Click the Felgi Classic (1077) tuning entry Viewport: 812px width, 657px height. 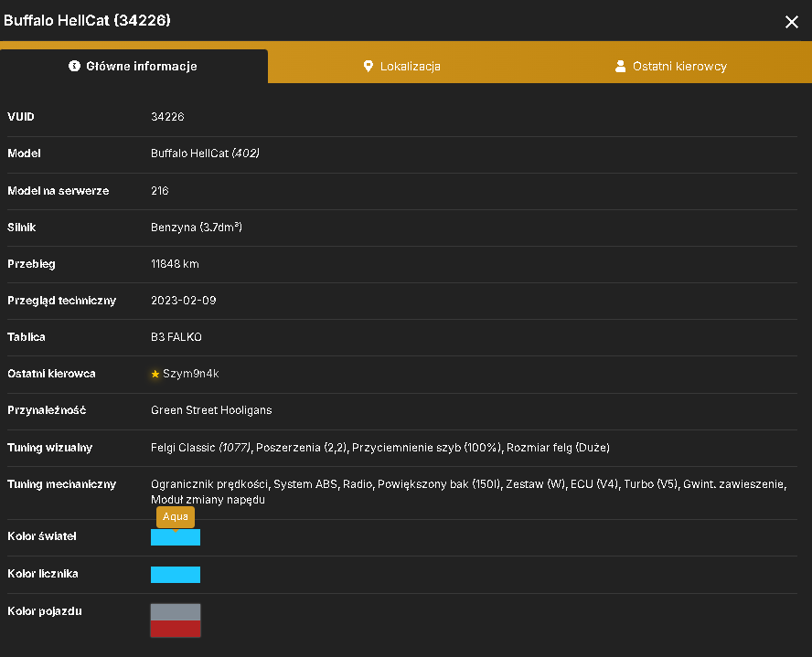coord(200,448)
